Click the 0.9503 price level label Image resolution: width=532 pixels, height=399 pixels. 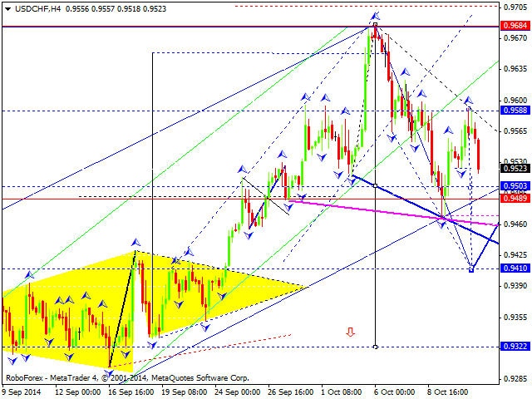[x=515, y=186]
